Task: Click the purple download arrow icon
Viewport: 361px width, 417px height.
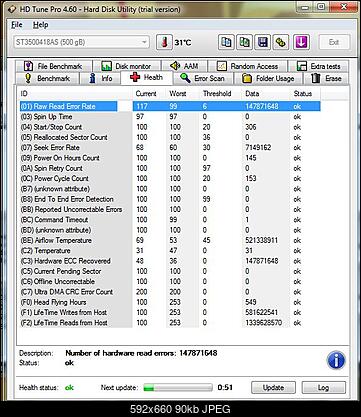Action: coord(301,42)
